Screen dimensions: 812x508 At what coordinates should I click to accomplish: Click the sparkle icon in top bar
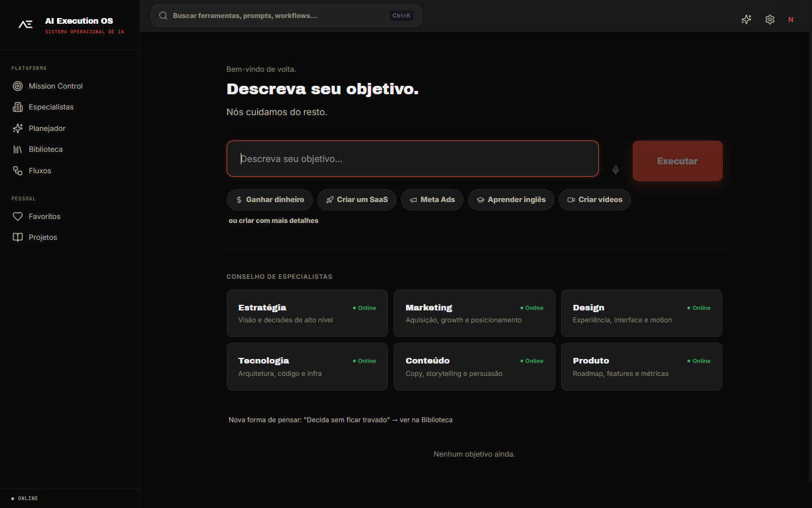[x=747, y=20]
